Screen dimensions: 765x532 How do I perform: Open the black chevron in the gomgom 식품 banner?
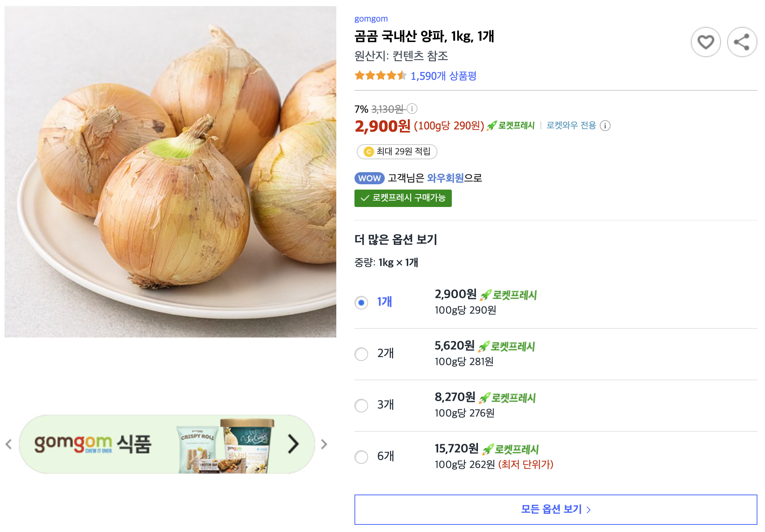pos(293,444)
